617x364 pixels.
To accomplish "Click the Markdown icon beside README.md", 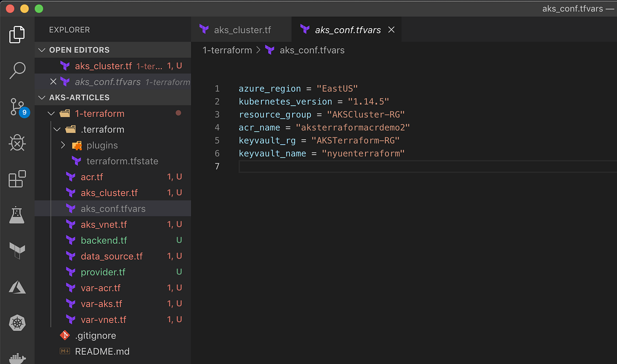I will click(x=65, y=351).
